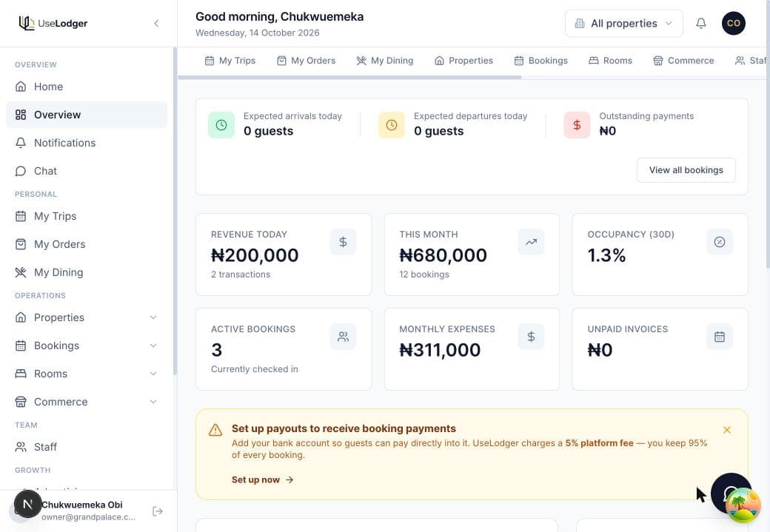Click the ₦200,000 revenue today value
Image resolution: width=770 pixels, height=532 pixels.
pyautogui.click(x=255, y=255)
